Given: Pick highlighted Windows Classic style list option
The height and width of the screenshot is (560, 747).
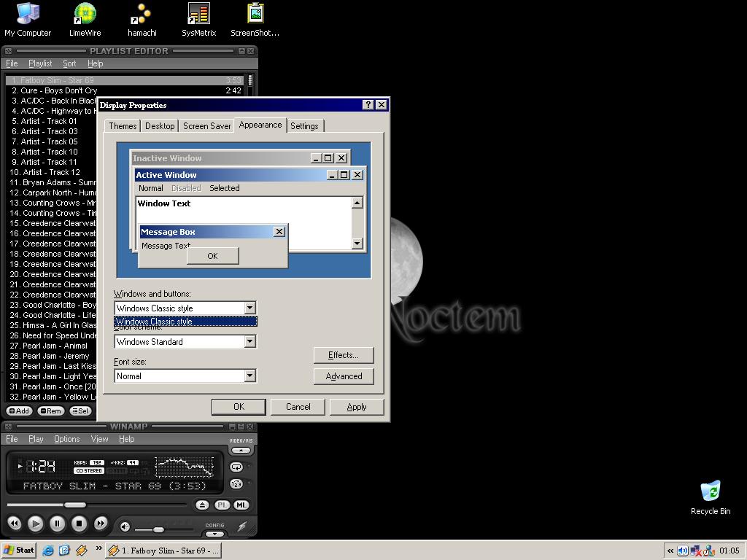Looking at the screenshot, I should [x=186, y=322].
